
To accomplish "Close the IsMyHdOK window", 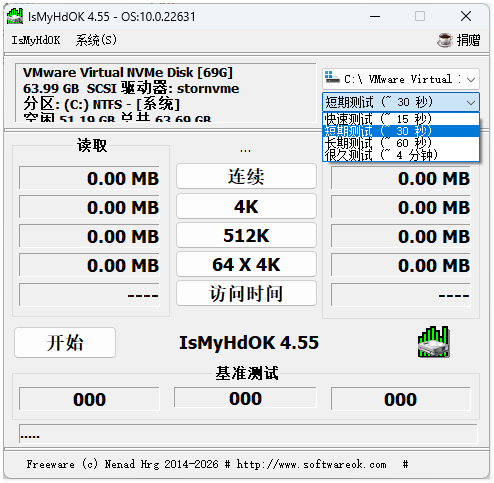I will 466,16.
